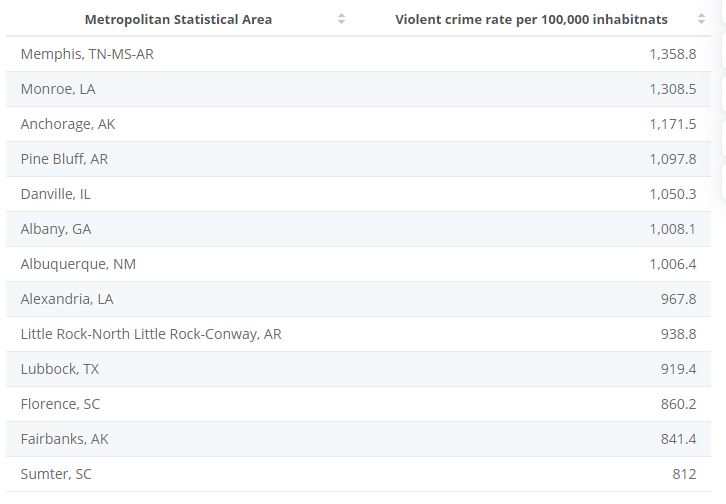
Task: Click the 812 crime rate value
Action: 683,474
